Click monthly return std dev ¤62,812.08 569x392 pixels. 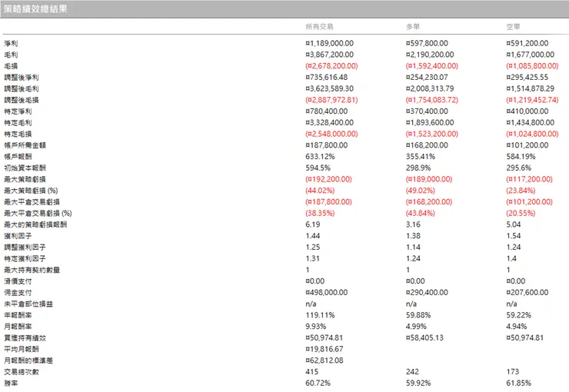coord(324,360)
